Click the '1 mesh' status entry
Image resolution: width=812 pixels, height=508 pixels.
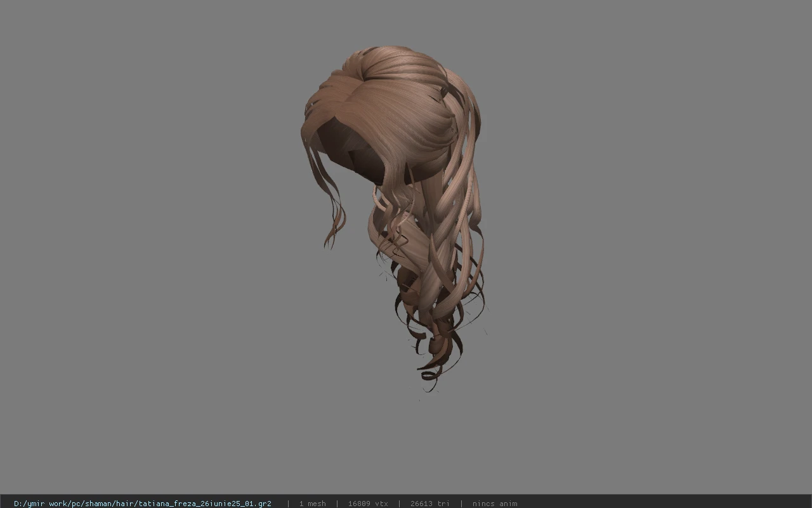click(x=312, y=504)
